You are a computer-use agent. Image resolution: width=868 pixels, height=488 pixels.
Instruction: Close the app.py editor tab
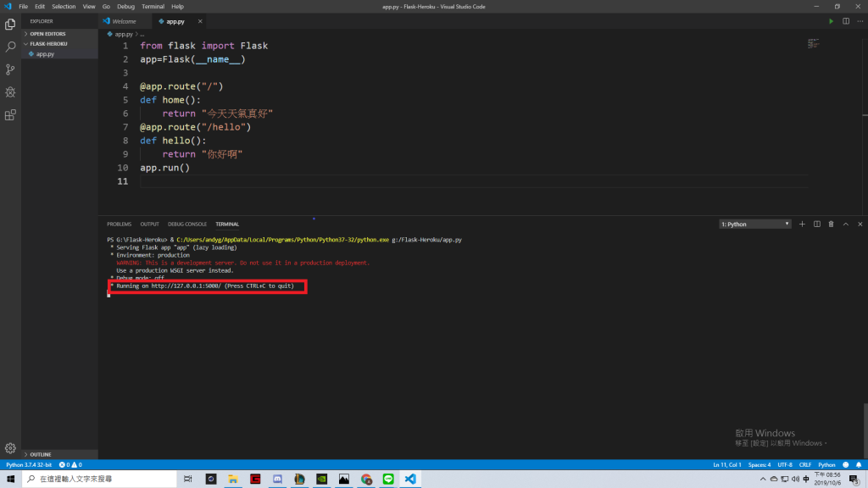click(200, 21)
